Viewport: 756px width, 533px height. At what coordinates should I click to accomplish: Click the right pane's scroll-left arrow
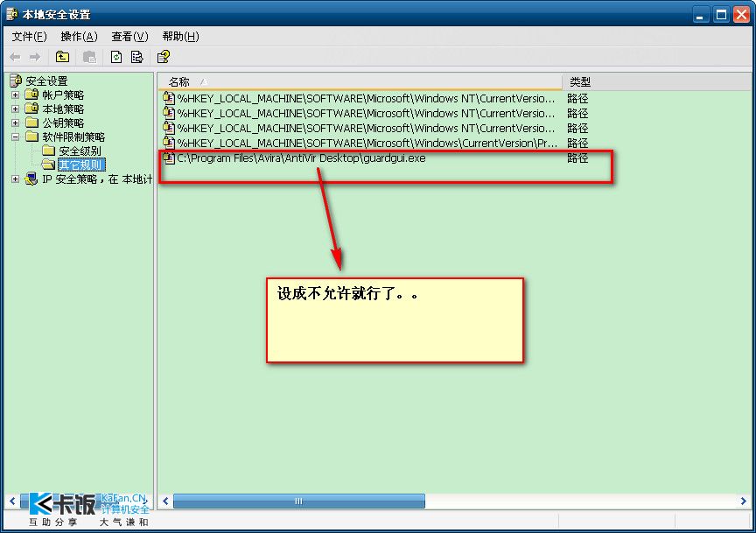pos(165,501)
